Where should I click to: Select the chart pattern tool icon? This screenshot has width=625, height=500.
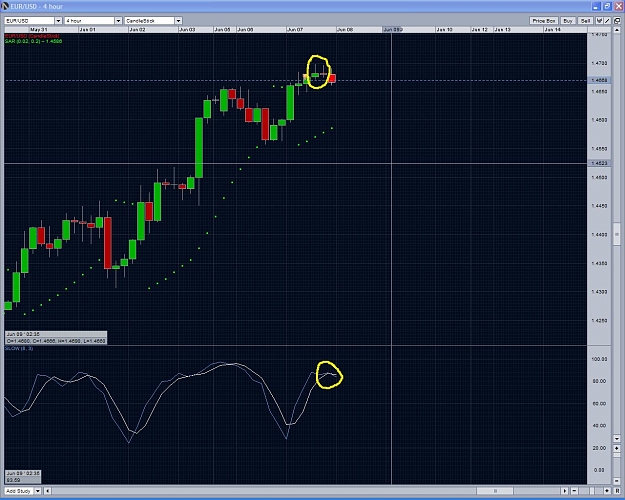coord(599,21)
